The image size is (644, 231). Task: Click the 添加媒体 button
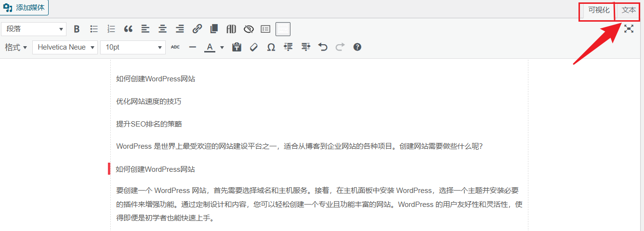pyautogui.click(x=24, y=8)
